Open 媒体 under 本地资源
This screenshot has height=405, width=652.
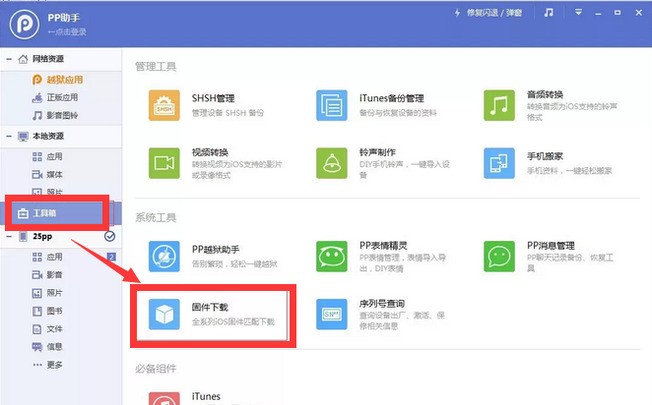point(47,174)
